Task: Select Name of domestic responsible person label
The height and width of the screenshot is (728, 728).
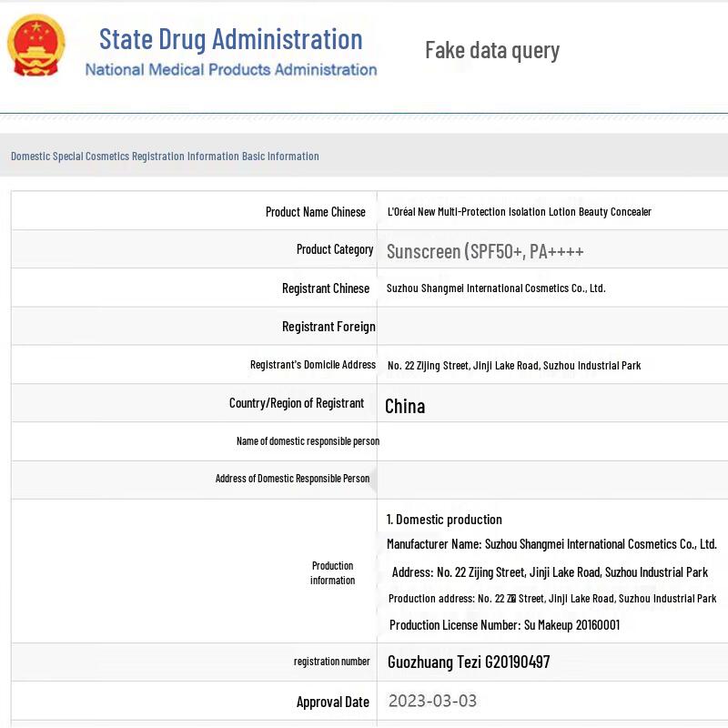Action: [307, 441]
